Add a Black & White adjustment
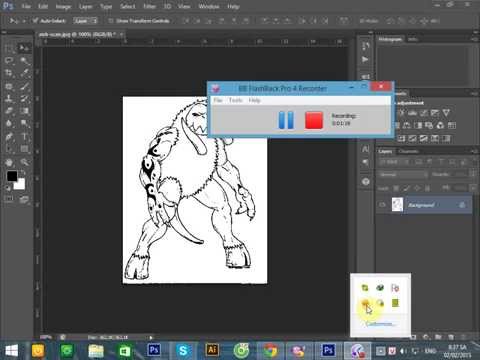480x360 pixels. click(418, 125)
